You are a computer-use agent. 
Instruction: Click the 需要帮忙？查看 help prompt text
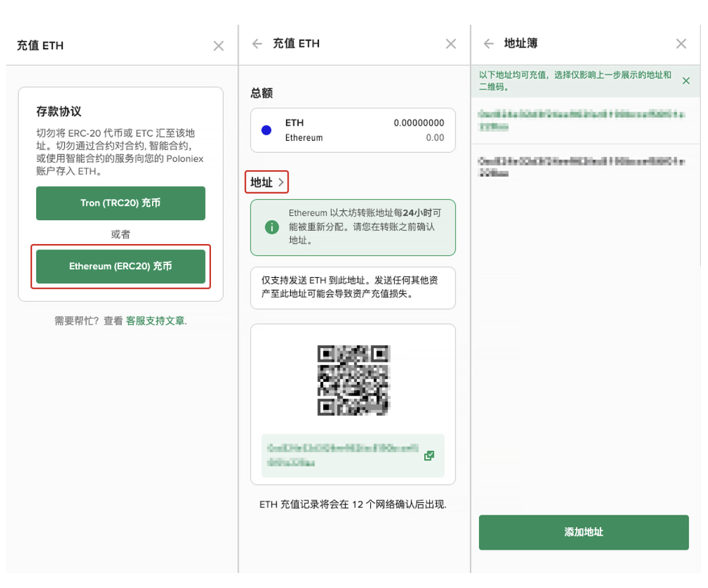click(88, 320)
